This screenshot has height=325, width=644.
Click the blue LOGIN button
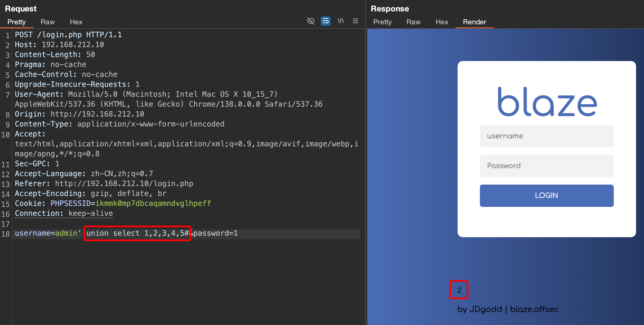coord(547,195)
